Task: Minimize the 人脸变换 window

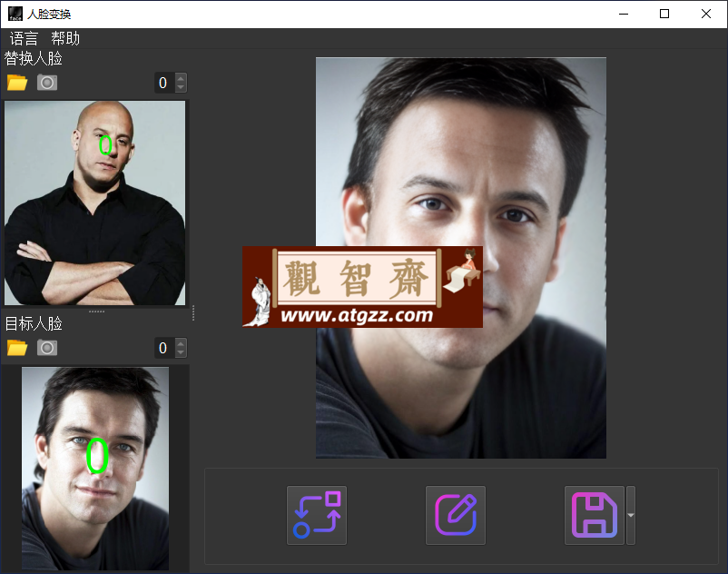Action: (x=624, y=14)
